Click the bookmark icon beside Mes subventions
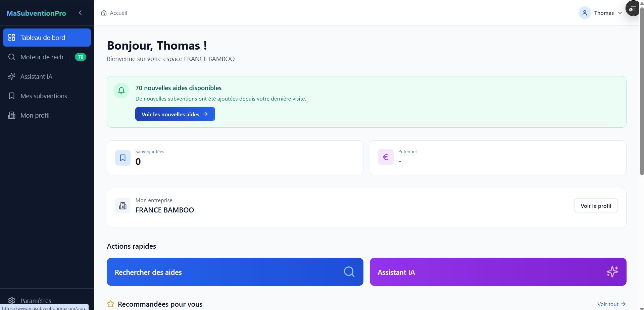This screenshot has width=644, height=310. 12,96
